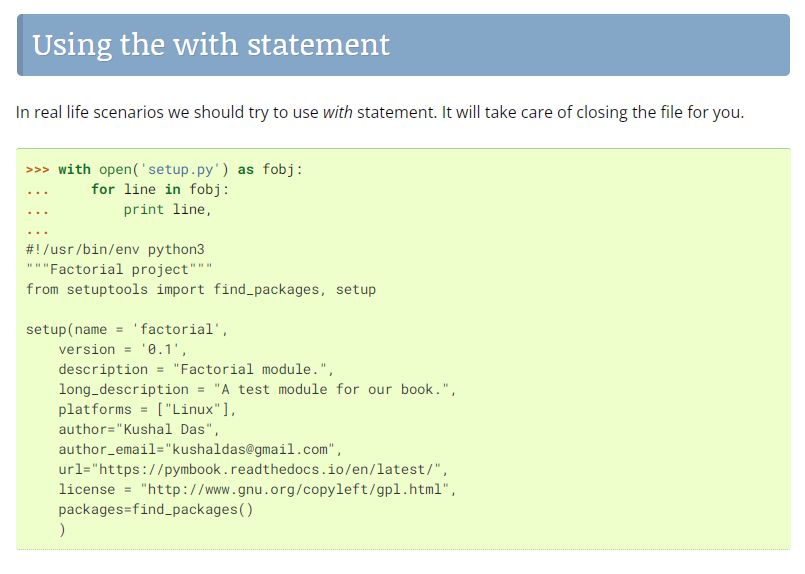Click the 'print line,' statement
This screenshot has width=805, height=574.
(x=168, y=209)
